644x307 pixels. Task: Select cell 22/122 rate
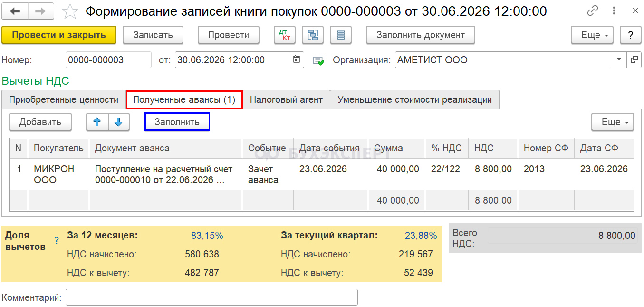[x=447, y=175]
